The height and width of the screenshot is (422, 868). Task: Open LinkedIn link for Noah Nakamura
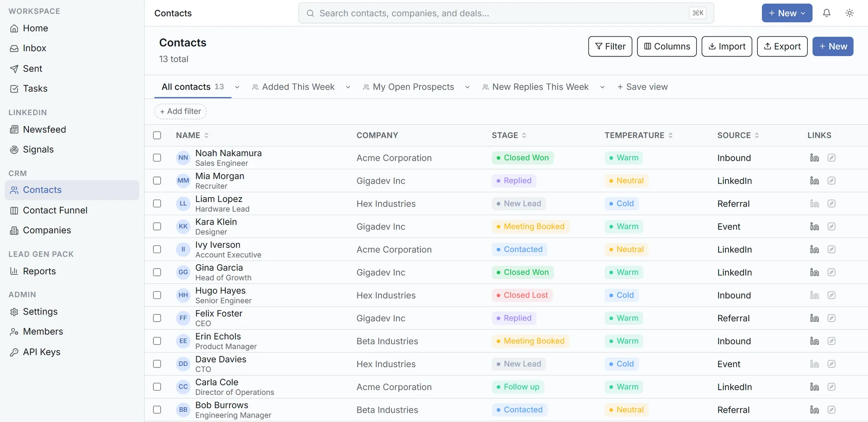[x=814, y=158]
